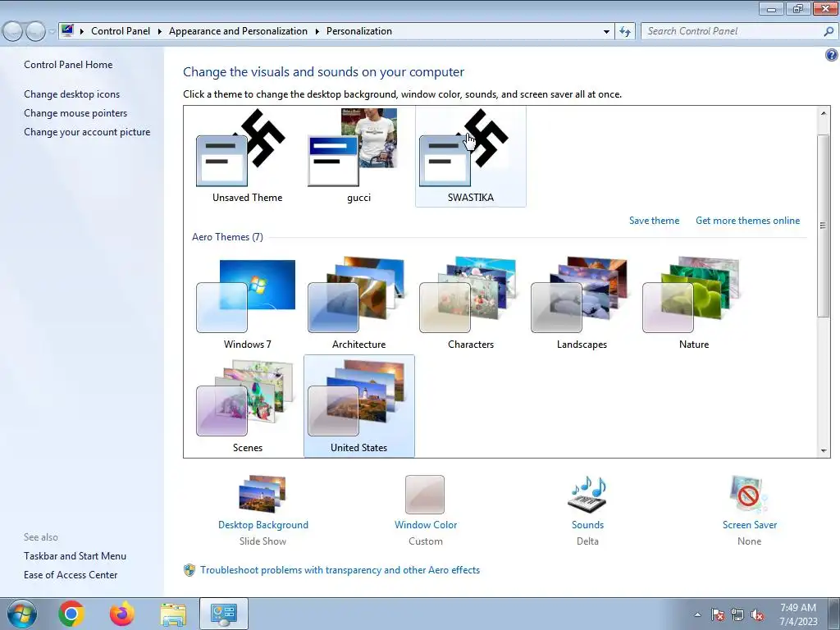Click the search magnifier icon
Image resolution: width=840 pixels, height=630 pixels.
coord(829,32)
